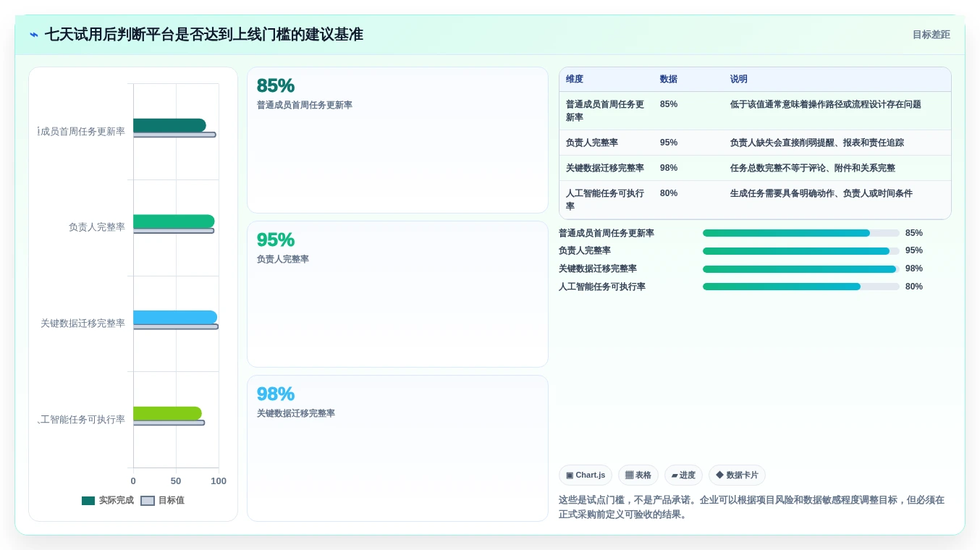Image resolution: width=980 pixels, height=550 pixels.
Task: Click the 95% progress bar
Action: click(x=801, y=251)
